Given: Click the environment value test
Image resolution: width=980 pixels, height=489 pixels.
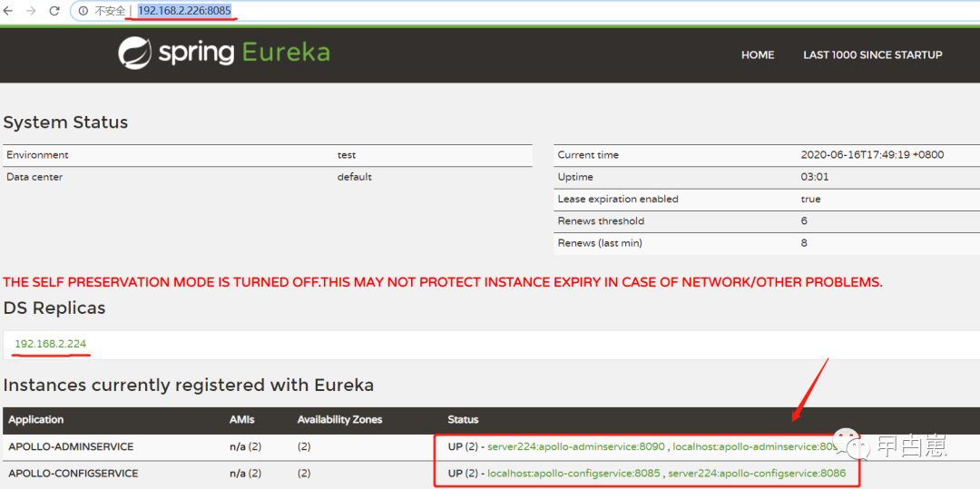Looking at the screenshot, I should [x=347, y=155].
